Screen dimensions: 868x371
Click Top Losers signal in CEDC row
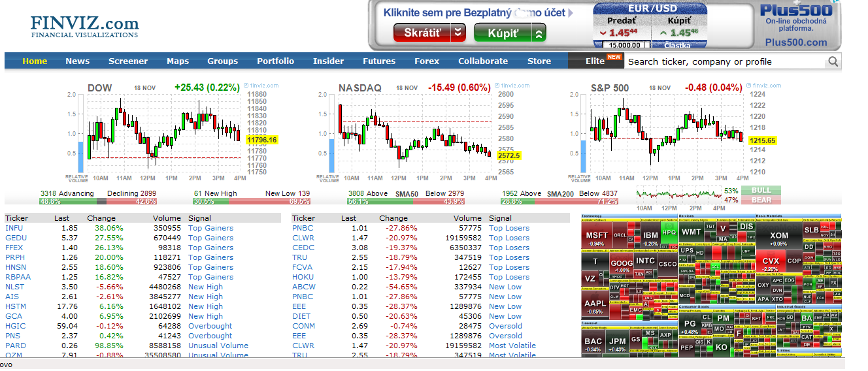pyautogui.click(x=509, y=248)
